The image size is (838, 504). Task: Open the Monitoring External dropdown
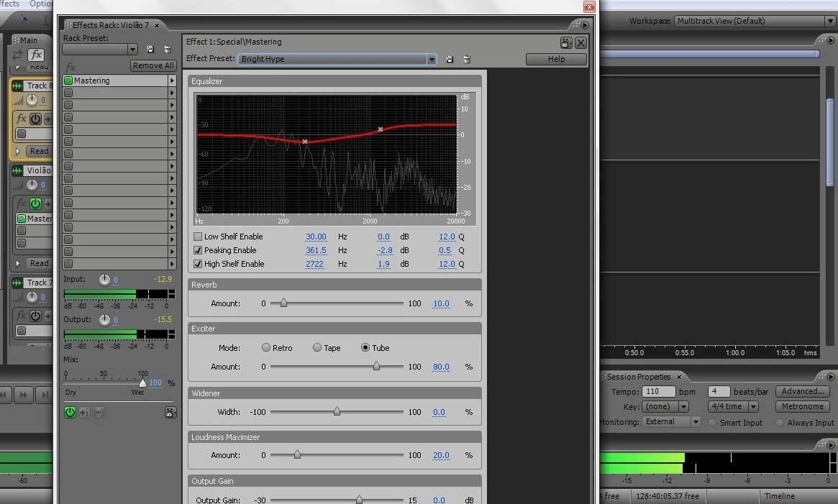pos(696,422)
